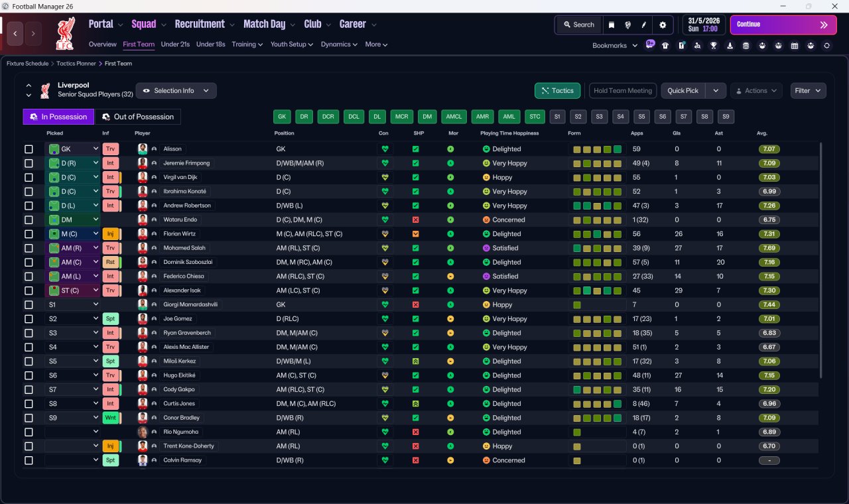Expand the Filter dropdown

coord(809,91)
